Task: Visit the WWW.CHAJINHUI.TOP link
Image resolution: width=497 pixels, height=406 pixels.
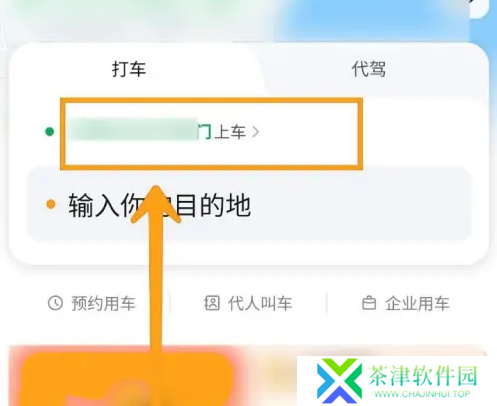Action: coord(422,394)
